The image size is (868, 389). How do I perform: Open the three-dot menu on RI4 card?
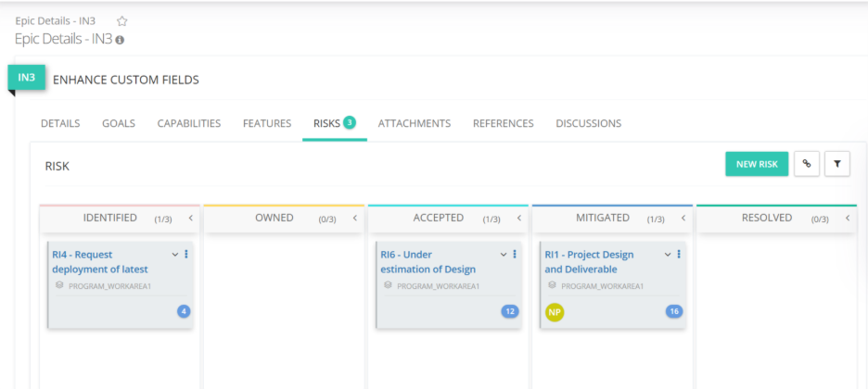[x=186, y=255]
